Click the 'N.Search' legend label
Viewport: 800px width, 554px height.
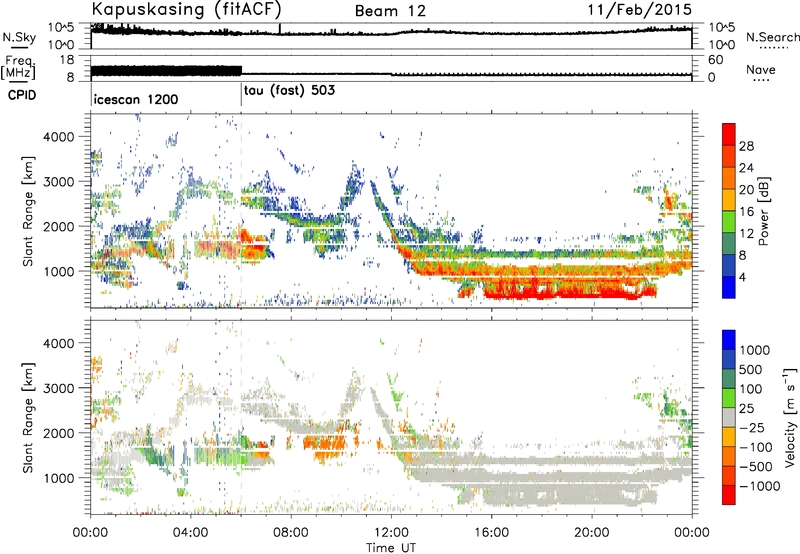coord(772,37)
